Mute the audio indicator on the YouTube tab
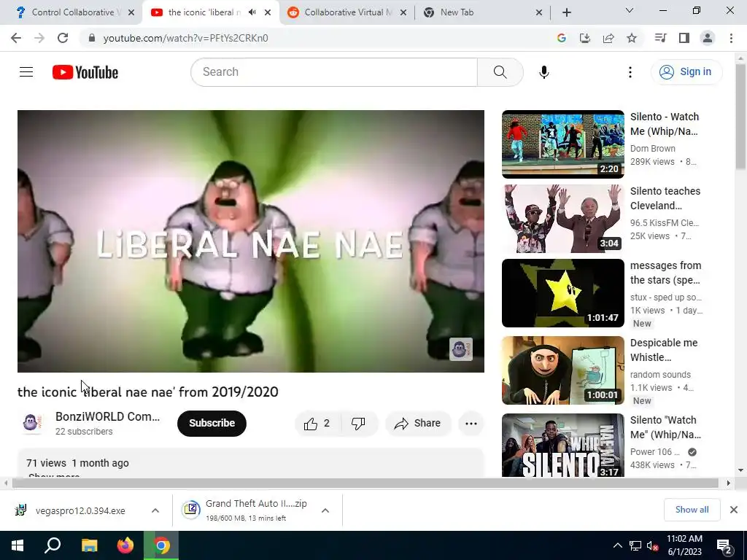 point(252,12)
